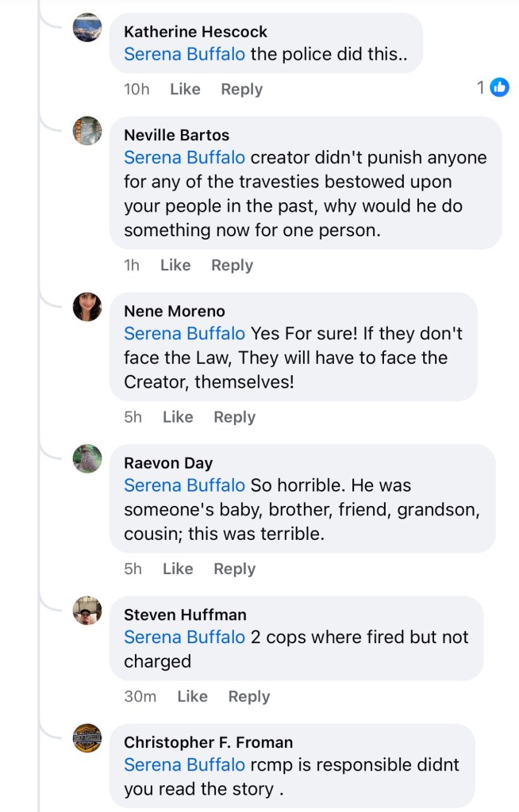Open Serena Buffalo mention in Katherine's comment
Screen dimensions: 519x812
click(x=184, y=55)
